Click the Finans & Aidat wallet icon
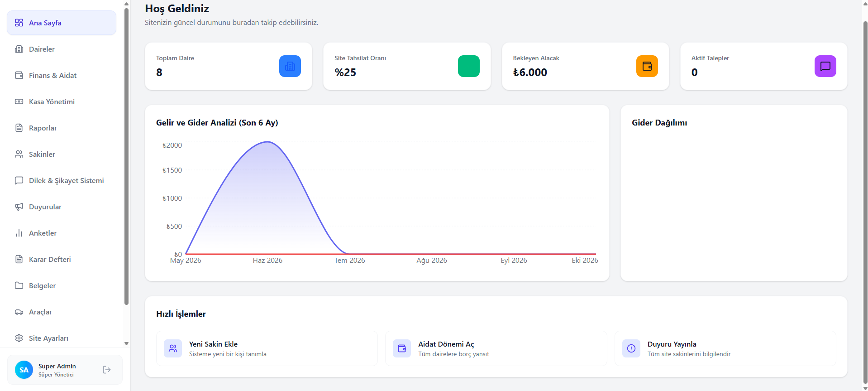Image resolution: width=868 pixels, height=391 pixels. 19,75
